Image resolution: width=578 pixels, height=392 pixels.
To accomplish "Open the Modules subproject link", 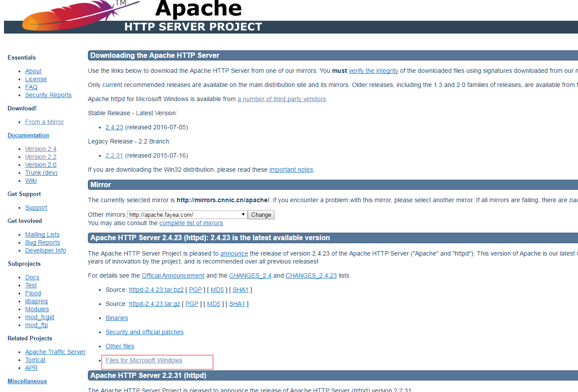I will 37,309.
